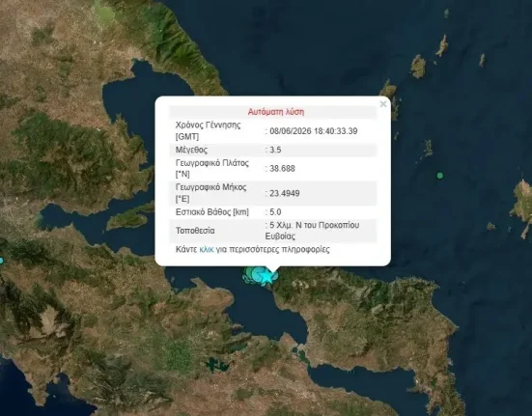Click the 'Εστιακό Βάθος [km]' label

click(212, 212)
